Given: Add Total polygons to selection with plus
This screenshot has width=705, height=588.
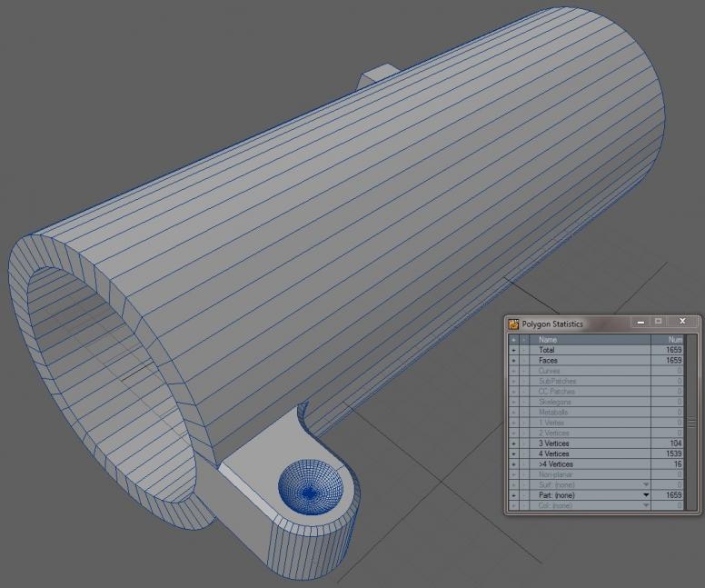Looking at the screenshot, I should [513, 350].
